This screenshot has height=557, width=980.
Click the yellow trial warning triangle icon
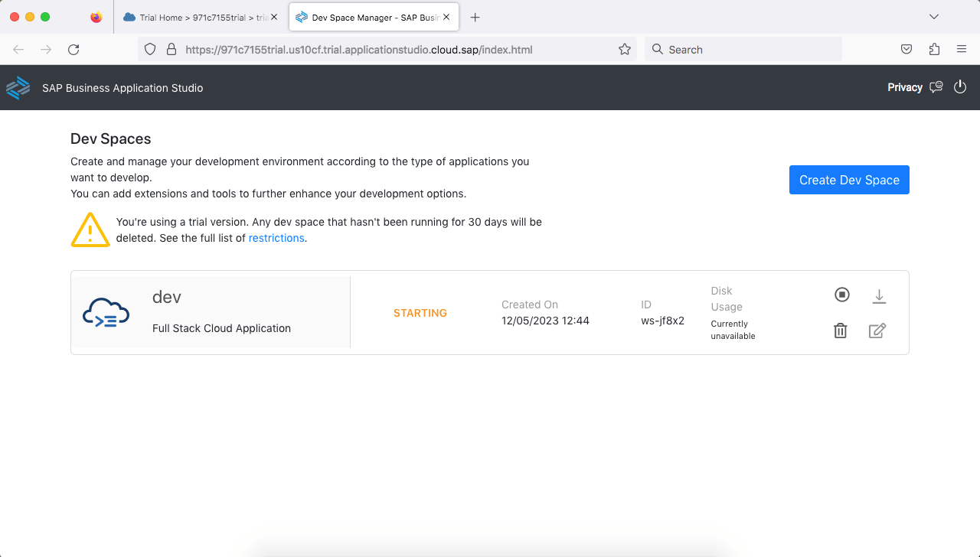(x=90, y=230)
